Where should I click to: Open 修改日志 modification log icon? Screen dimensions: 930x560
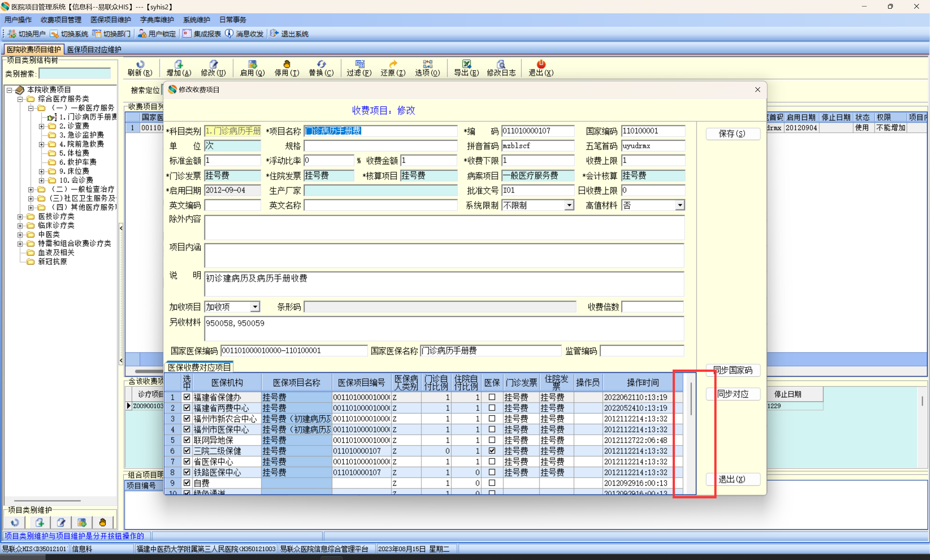click(501, 64)
